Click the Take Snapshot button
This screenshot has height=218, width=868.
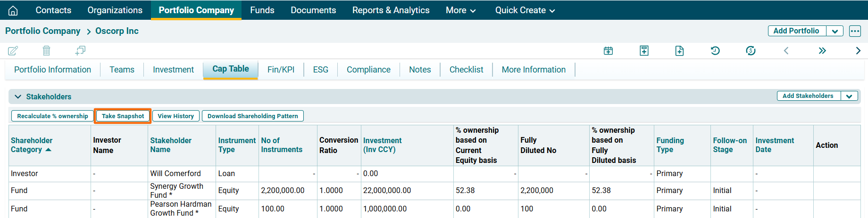click(123, 116)
